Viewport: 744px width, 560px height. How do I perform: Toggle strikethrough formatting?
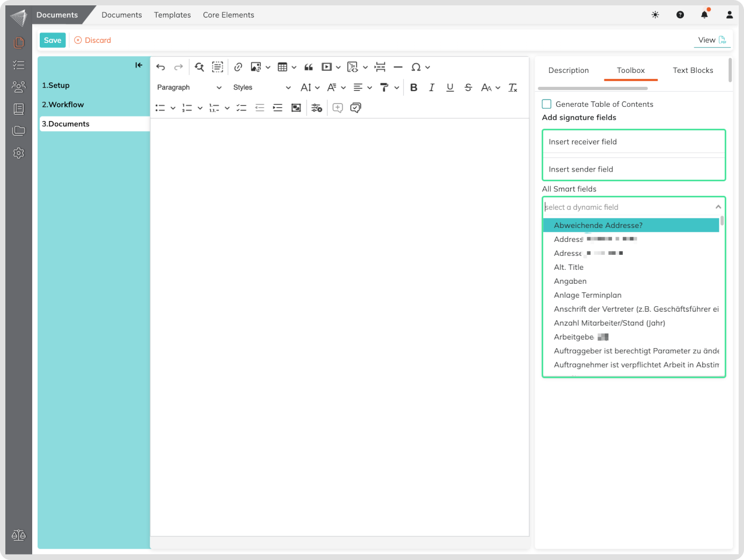tap(468, 87)
